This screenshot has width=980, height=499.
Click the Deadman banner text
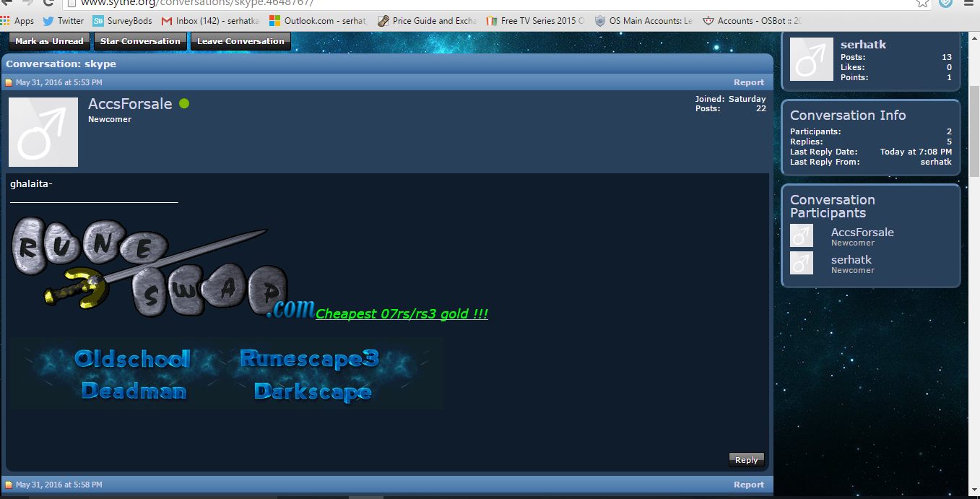click(x=134, y=391)
